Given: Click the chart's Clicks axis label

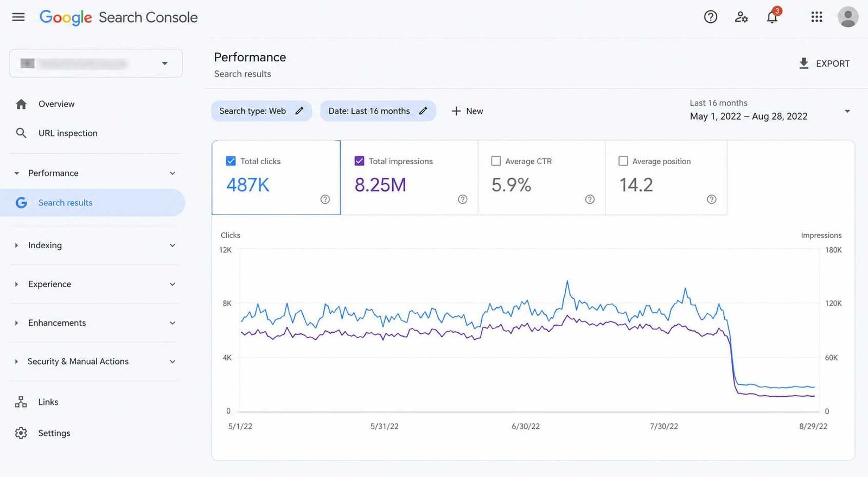Looking at the screenshot, I should click(231, 235).
